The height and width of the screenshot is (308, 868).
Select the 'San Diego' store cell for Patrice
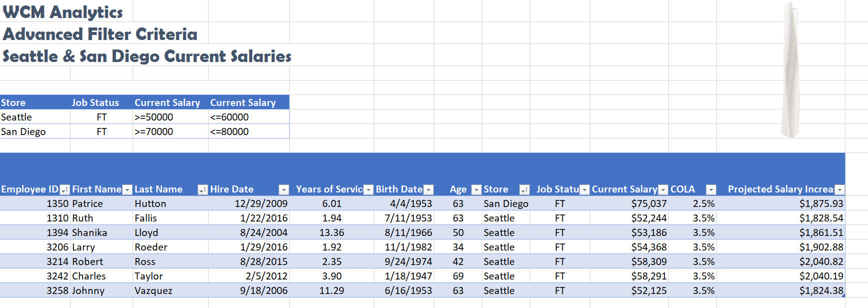[506, 203]
